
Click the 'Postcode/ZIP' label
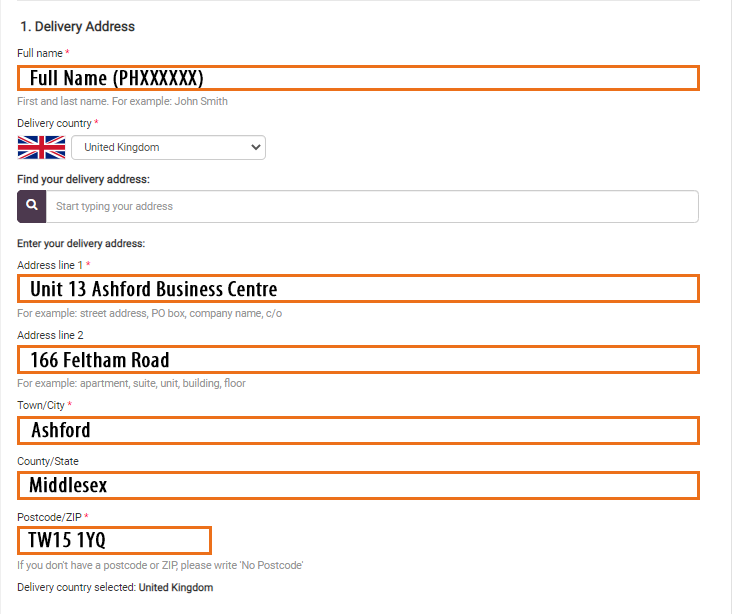coord(49,517)
